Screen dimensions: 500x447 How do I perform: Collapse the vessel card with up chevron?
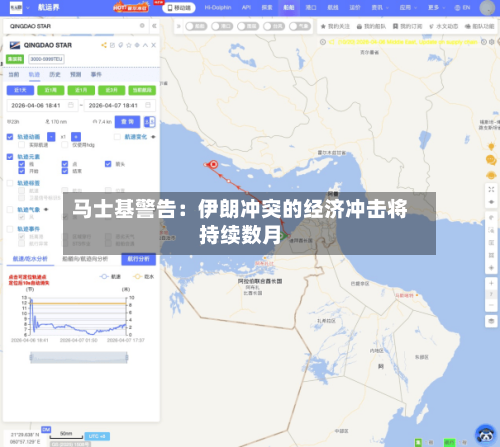pos(145,45)
